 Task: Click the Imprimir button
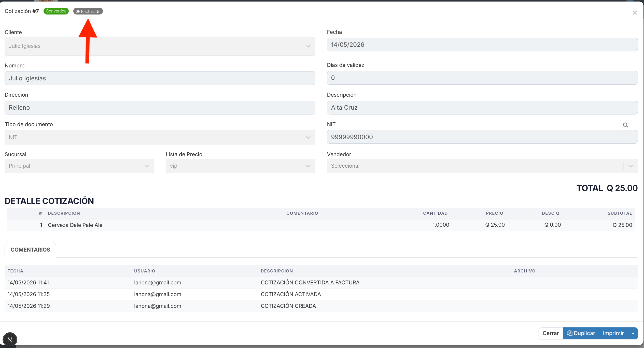tap(613, 333)
